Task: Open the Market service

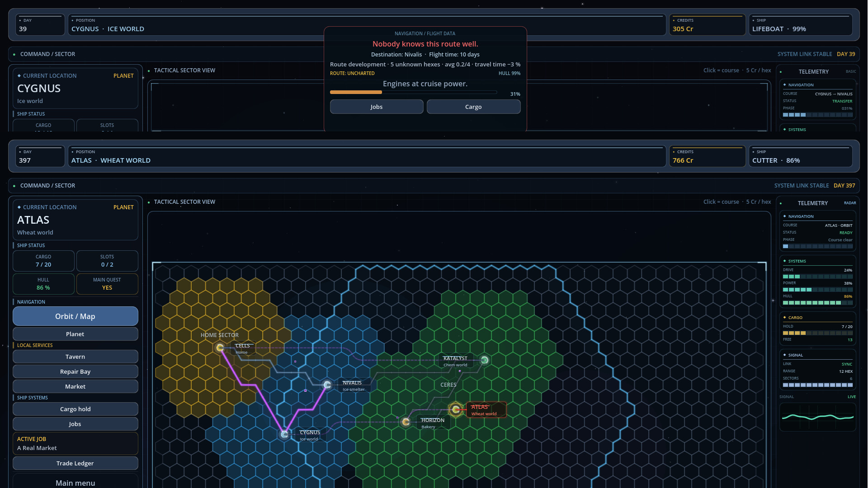Action: tap(75, 386)
